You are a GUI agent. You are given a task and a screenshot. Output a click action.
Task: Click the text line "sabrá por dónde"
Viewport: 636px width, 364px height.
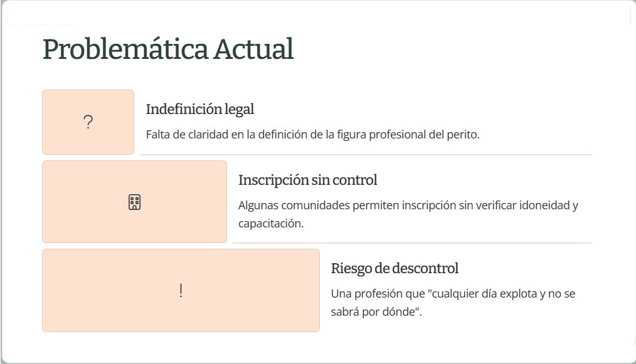pos(376,311)
